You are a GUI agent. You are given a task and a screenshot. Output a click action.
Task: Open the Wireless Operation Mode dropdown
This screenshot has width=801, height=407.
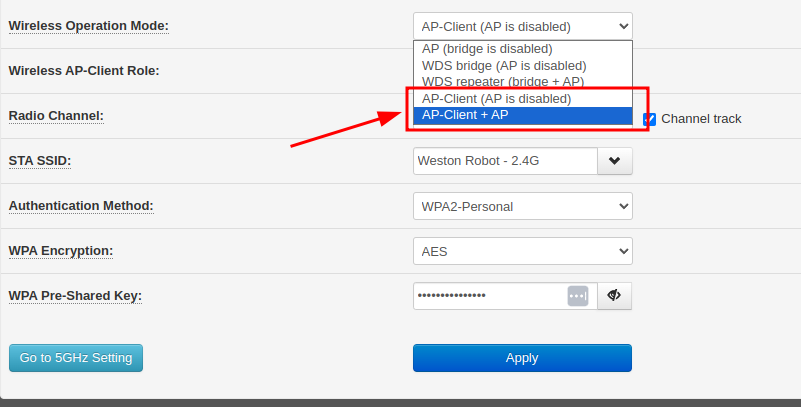coord(522,26)
